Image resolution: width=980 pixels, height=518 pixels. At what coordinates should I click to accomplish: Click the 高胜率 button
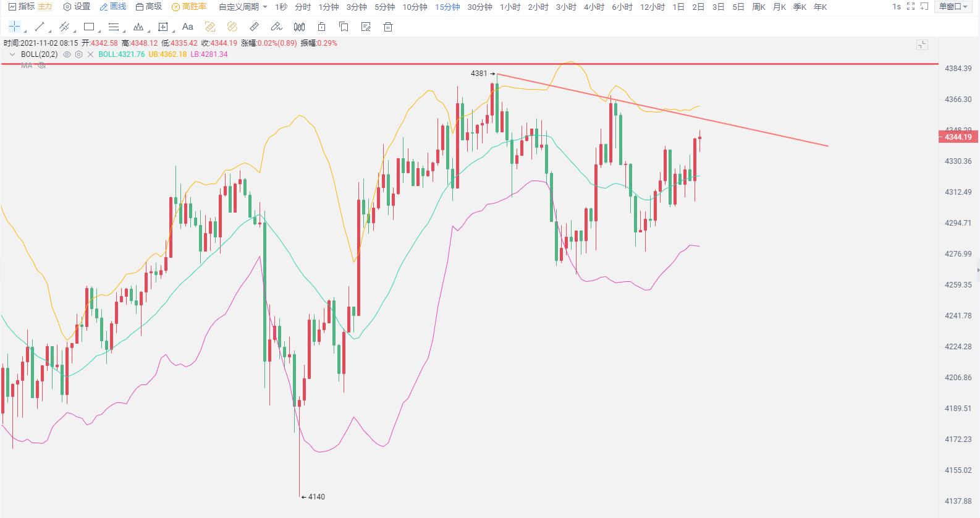[x=189, y=7]
